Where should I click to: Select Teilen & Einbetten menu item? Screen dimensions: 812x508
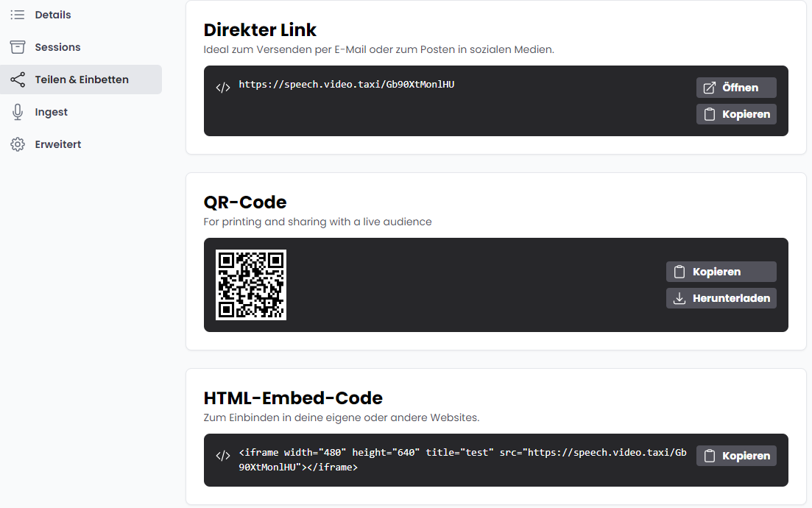(81, 80)
